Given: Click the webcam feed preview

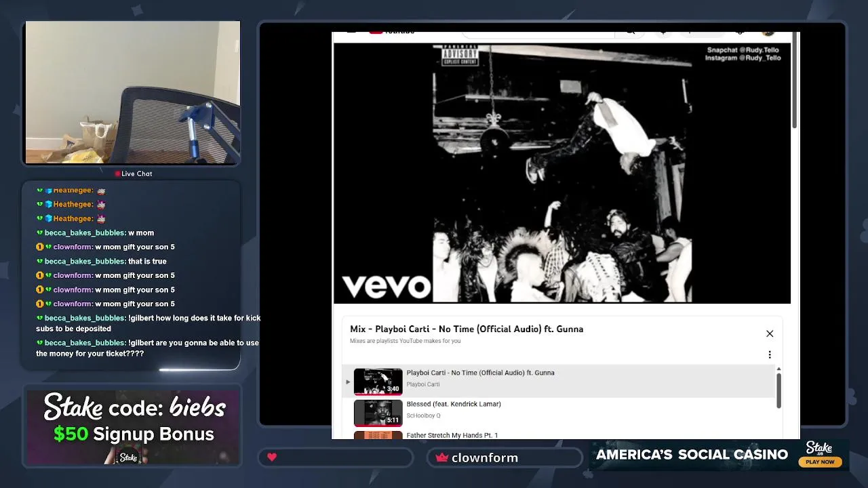Looking at the screenshot, I should point(133,92).
